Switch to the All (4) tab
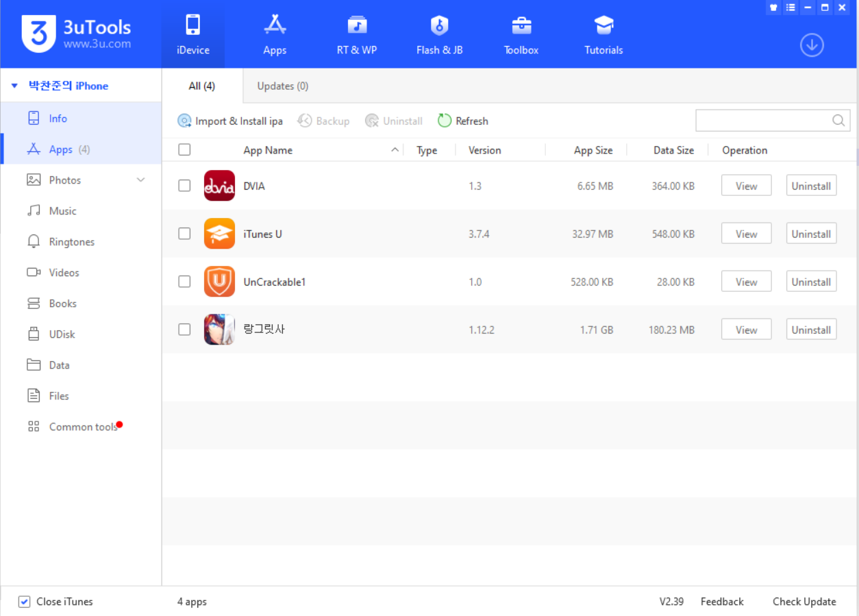Viewport: 859px width, 616px height. click(x=202, y=86)
